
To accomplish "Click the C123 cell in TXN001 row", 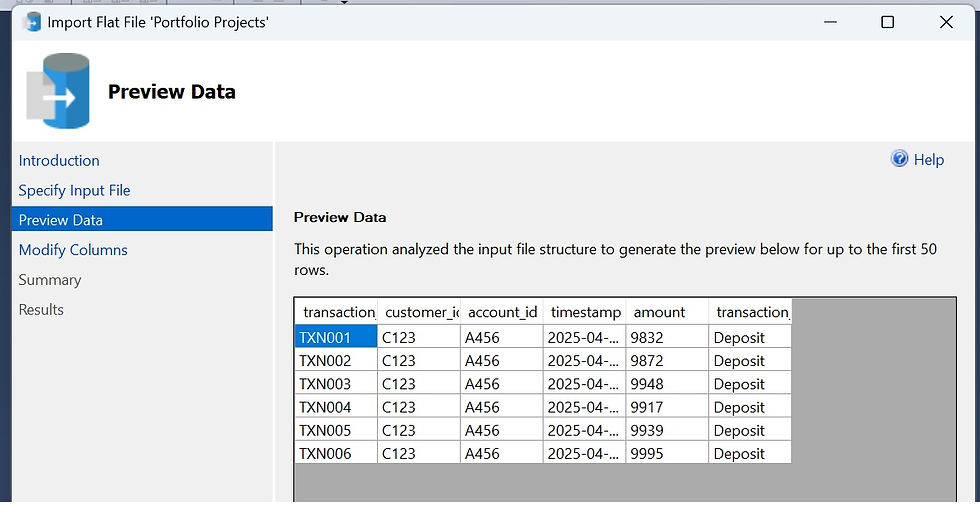I will [x=419, y=337].
